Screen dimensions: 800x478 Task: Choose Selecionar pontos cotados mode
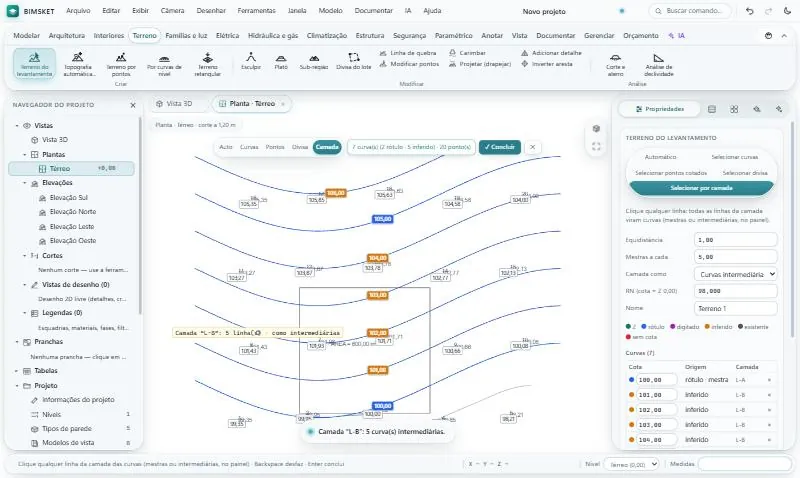pos(671,173)
